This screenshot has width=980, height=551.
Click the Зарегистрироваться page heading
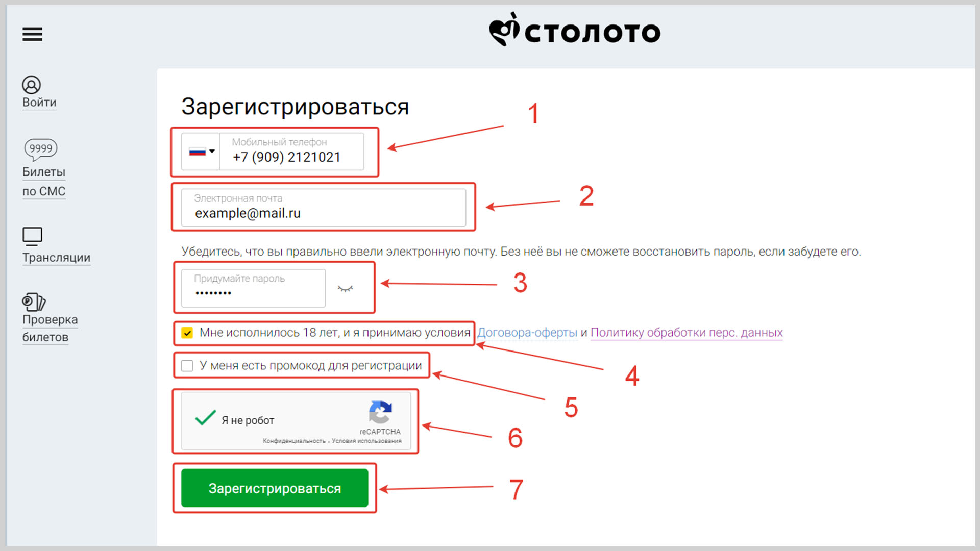[295, 107]
